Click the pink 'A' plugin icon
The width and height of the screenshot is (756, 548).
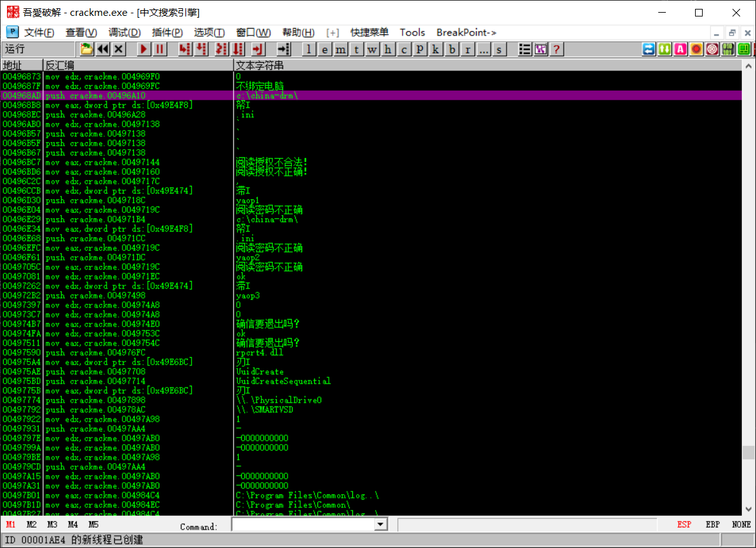click(x=680, y=49)
